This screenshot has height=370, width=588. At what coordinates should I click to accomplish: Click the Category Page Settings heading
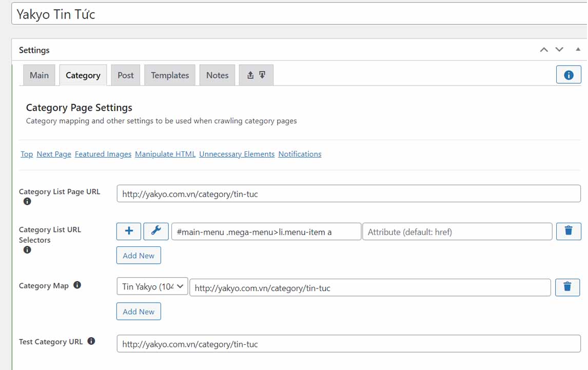pyautogui.click(x=79, y=108)
